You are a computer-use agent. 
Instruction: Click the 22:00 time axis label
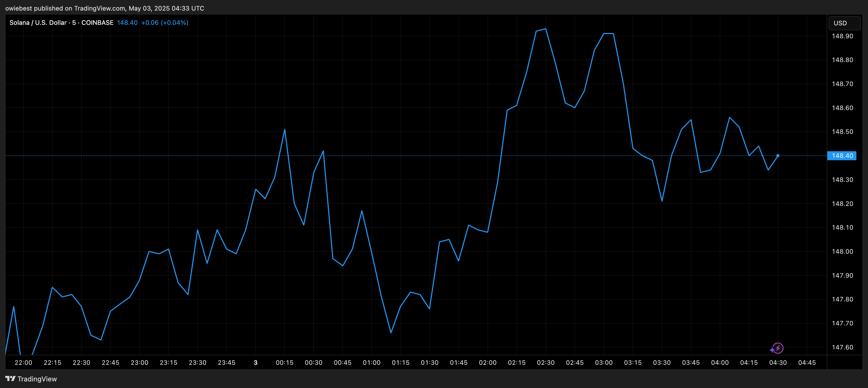(x=23, y=362)
